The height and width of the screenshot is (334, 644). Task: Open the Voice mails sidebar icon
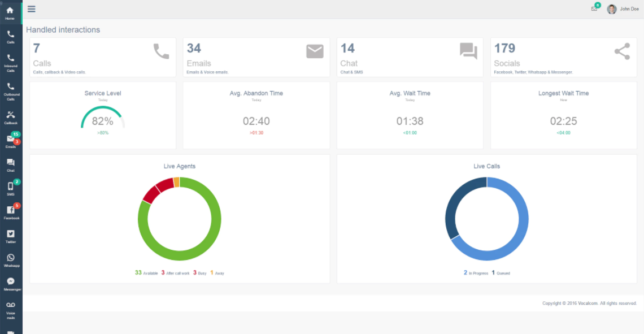tap(11, 310)
